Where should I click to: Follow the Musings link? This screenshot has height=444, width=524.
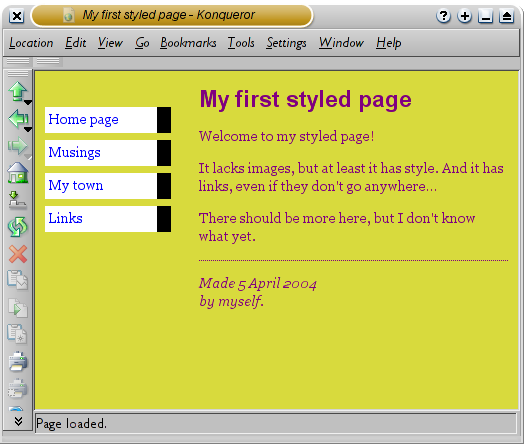(x=75, y=152)
